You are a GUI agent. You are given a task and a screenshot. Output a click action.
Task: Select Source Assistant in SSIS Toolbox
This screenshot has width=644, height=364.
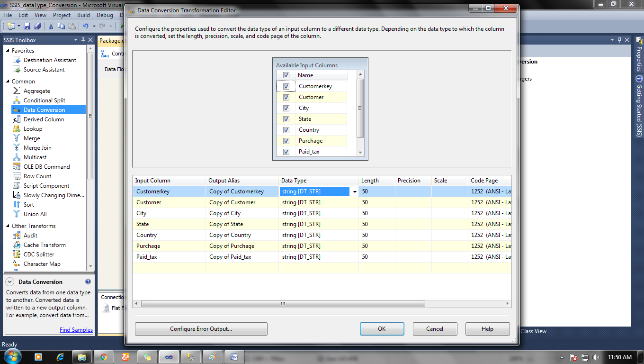(44, 70)
